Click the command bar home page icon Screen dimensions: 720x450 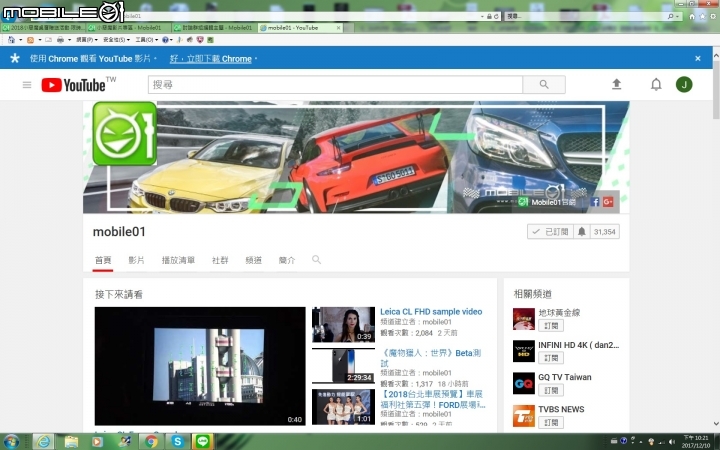tap(11, 40)
